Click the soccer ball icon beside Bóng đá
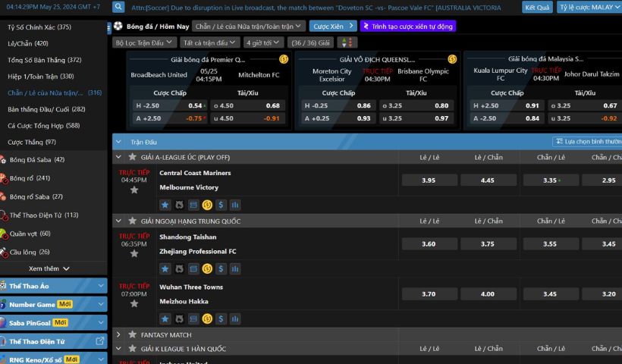622x364 pixels. [x=118, y=27]
